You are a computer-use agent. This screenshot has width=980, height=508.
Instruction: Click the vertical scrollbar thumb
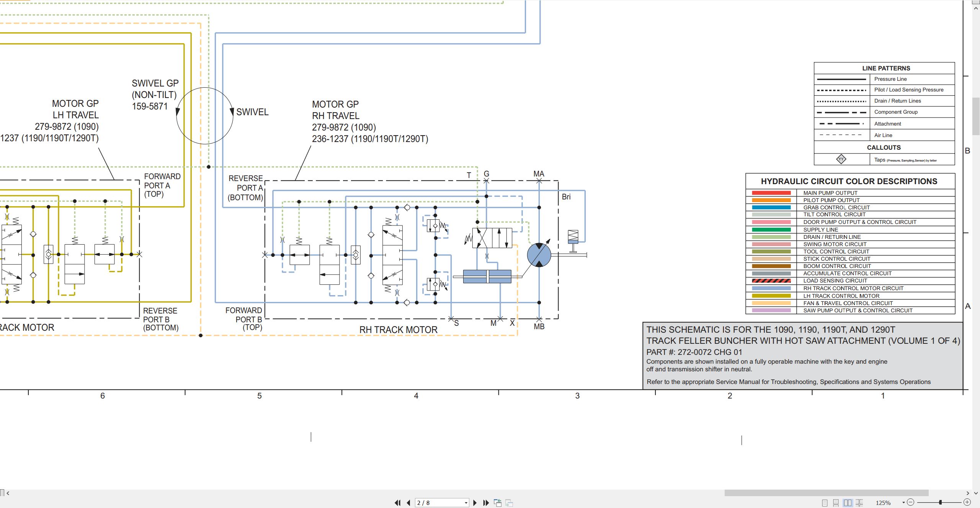coord(976,116)
